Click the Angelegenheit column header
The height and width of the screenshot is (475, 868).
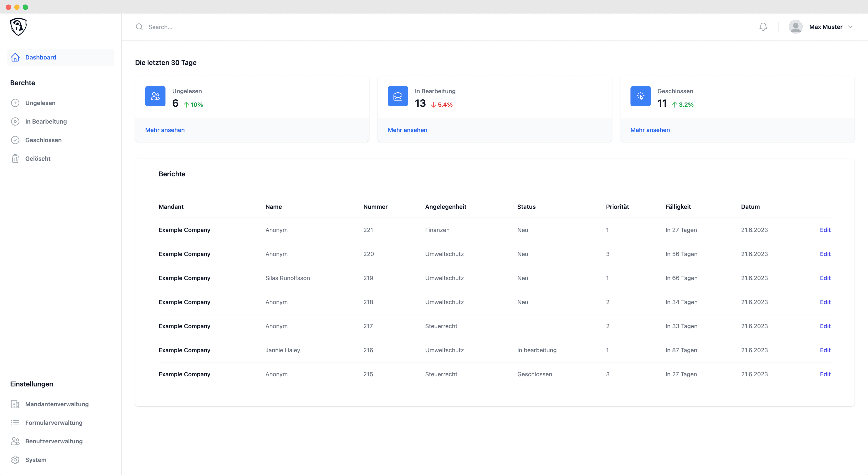(x=446, y=207)
